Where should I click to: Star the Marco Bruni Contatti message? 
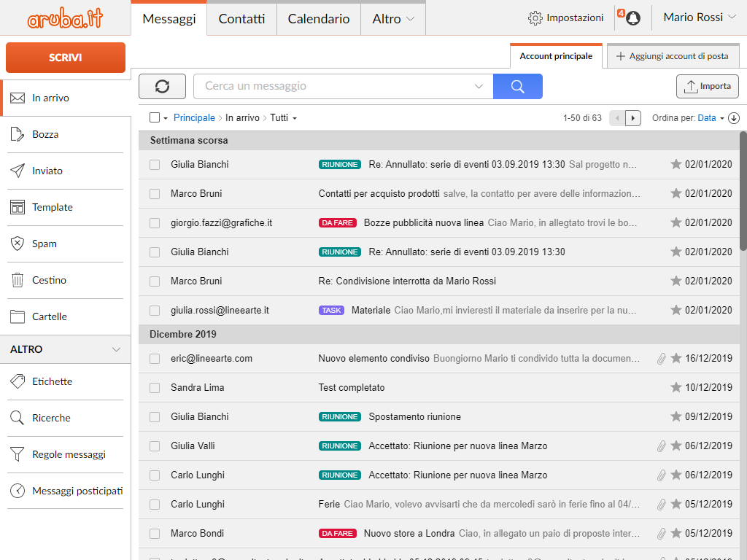pyautogui.click(x=676, y=193)
